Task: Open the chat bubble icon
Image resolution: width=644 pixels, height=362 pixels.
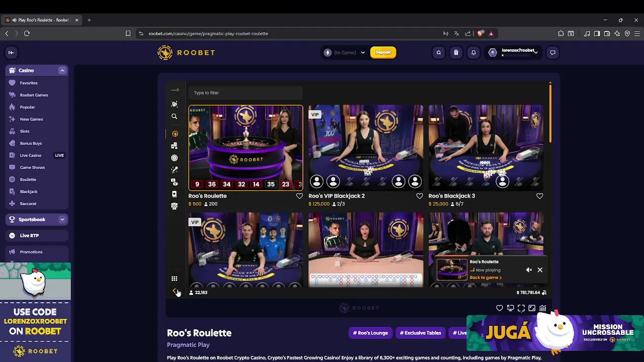Action: 552,52
